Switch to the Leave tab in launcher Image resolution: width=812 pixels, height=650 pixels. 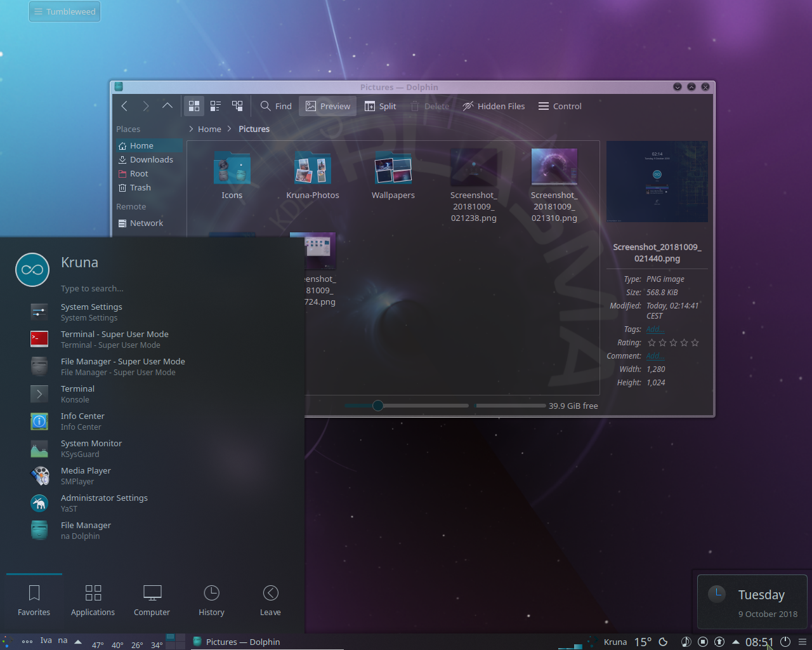click(x=270, y=600)
